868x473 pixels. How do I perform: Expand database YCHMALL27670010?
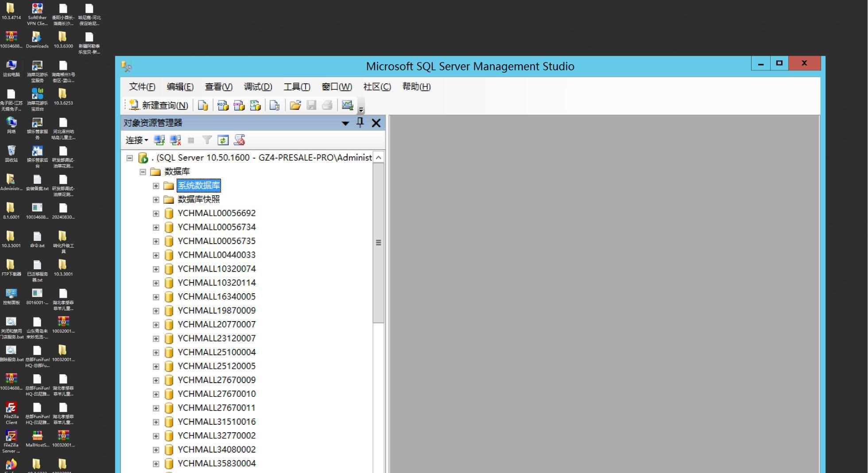click(x=156, y=394)
